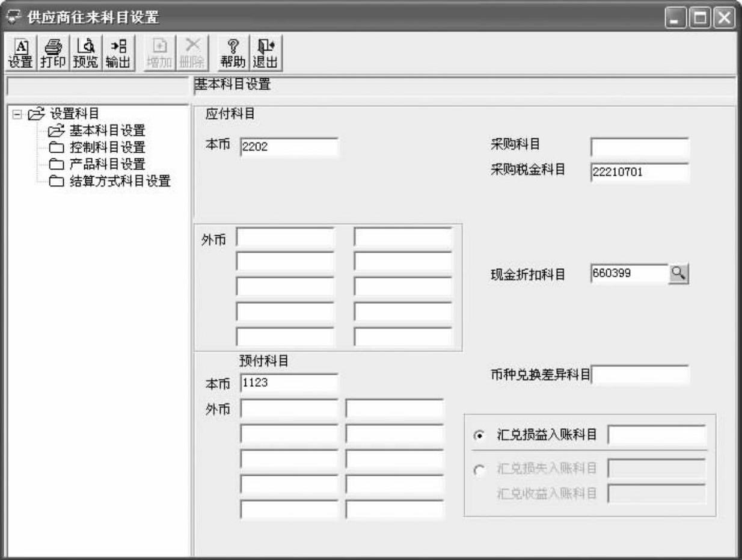
Task: Click 采购税金科目 field with 22210701
Action: [640, 171]
